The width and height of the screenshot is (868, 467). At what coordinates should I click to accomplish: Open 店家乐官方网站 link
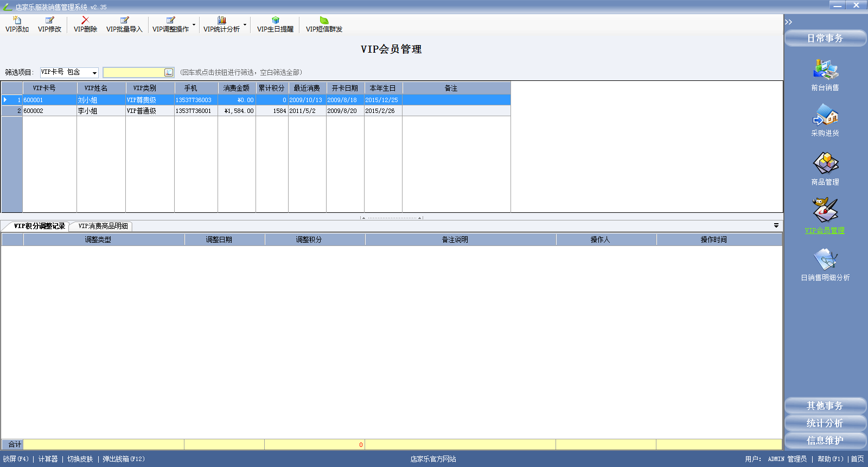(433, 459)
